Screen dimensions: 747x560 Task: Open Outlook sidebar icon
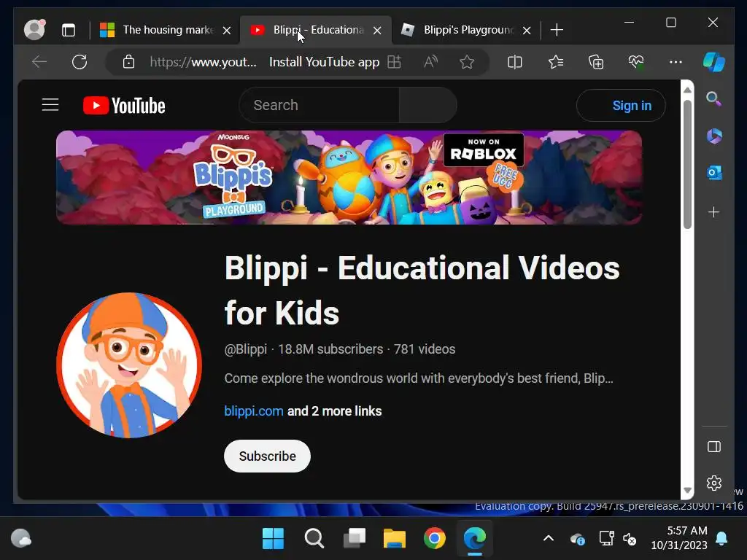click(x=713, y=172)
